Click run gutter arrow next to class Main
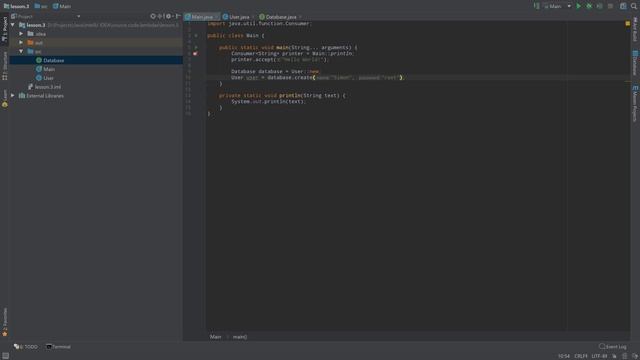640x360 pixels. pos(196,36)
